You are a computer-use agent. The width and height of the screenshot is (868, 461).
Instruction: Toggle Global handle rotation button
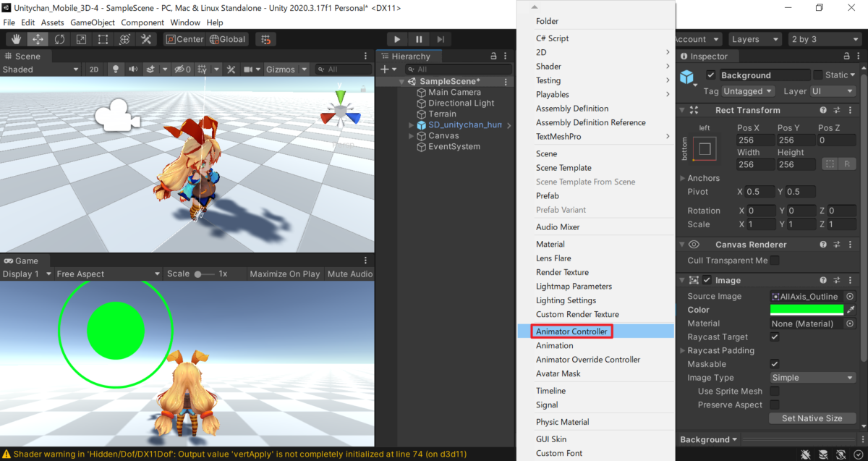[x=228, y=39]
